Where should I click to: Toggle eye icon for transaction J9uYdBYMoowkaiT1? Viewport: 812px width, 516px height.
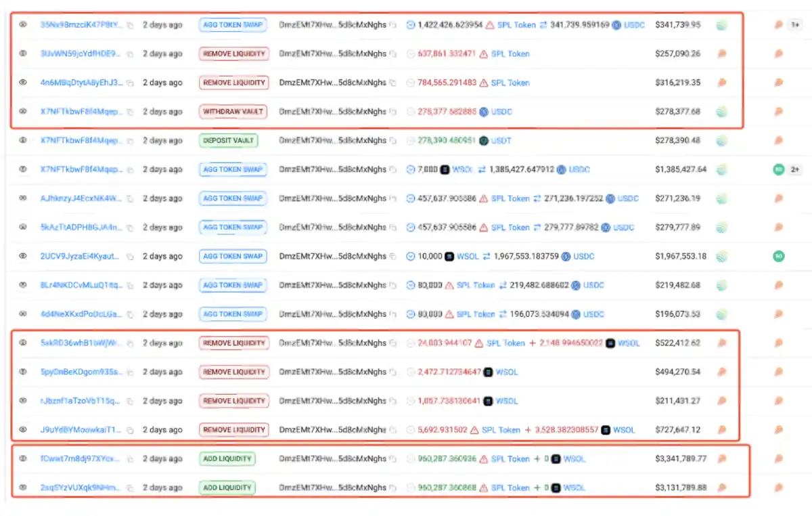point(22,430)
